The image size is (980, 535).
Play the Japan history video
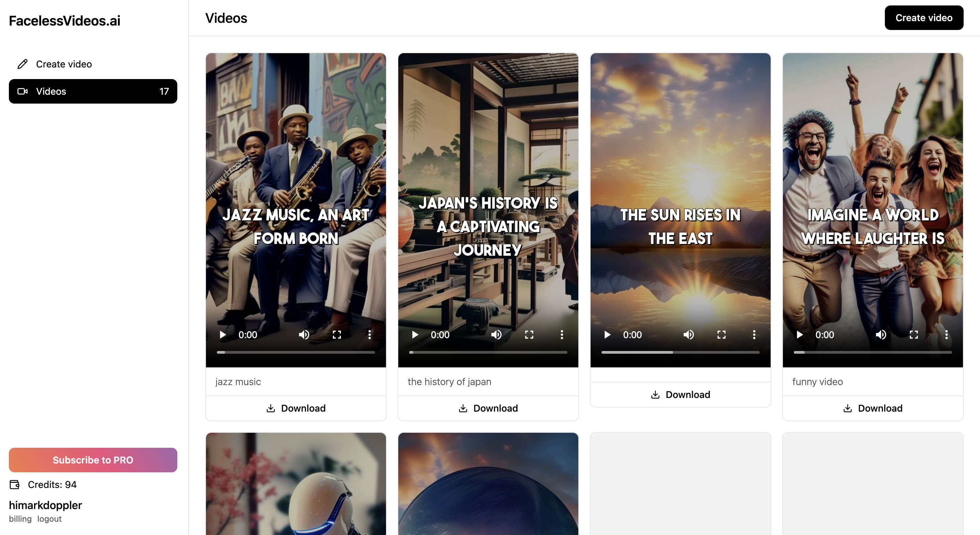[415, 335]
